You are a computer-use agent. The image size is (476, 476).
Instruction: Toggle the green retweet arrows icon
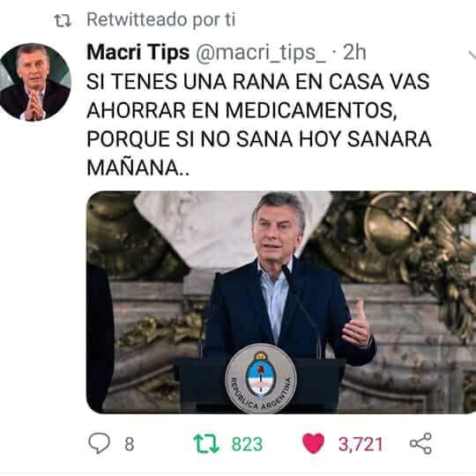pos(206,443)
